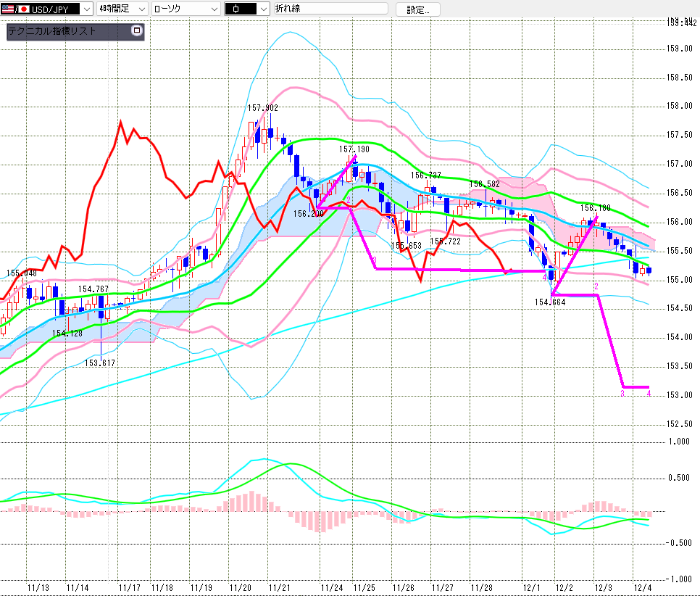Screen dimensions: 700x596
Task: Expand the テクニカル指標リスト panel with its square icon
Action: pos(137,31)
